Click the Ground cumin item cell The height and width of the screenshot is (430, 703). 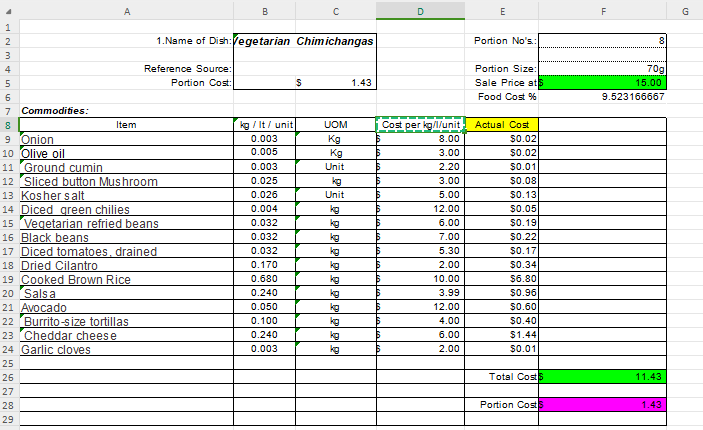tap(126, 167)
